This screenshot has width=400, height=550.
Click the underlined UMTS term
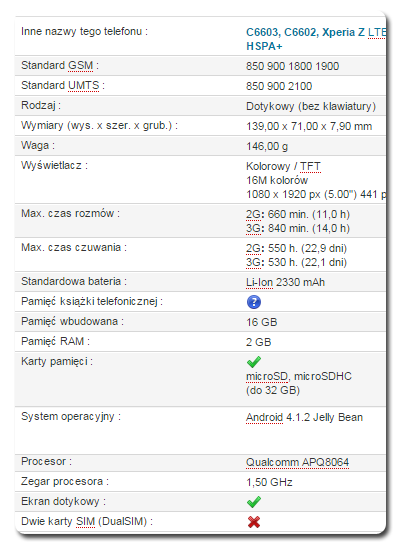[84, 86]
